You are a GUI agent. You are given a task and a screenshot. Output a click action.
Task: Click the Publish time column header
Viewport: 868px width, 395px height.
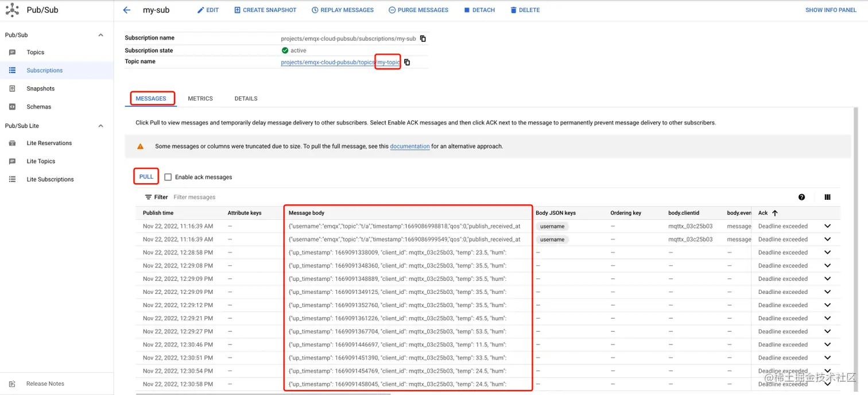158,213
